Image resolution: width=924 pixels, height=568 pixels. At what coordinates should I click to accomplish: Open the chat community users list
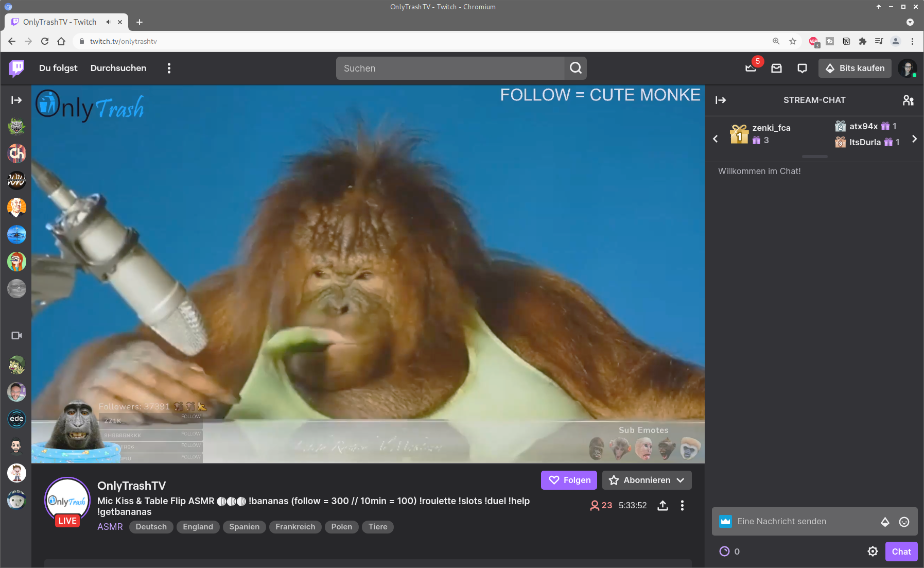(908, 100)
